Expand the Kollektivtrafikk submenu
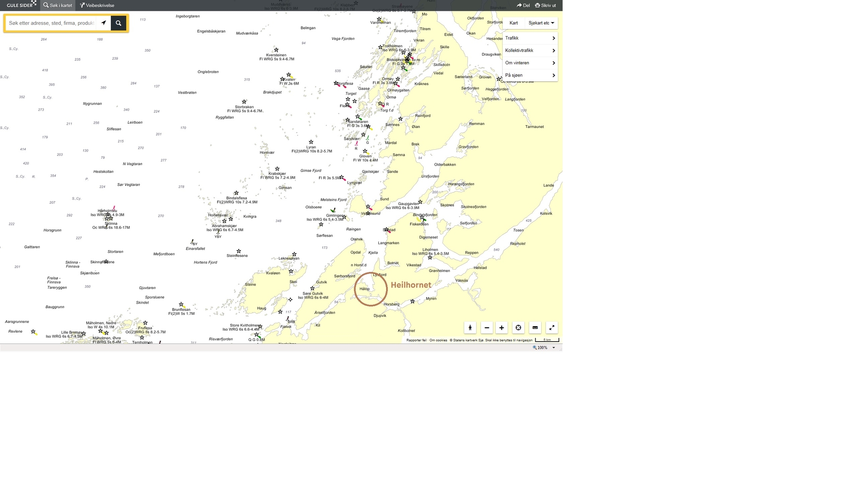Image resolution: width=868 pixels, height=489 pixels. click(530, 51)
